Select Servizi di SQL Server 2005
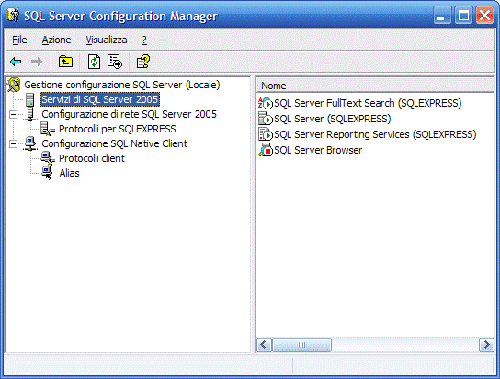500x379 pixels. (x=100, y=100)
